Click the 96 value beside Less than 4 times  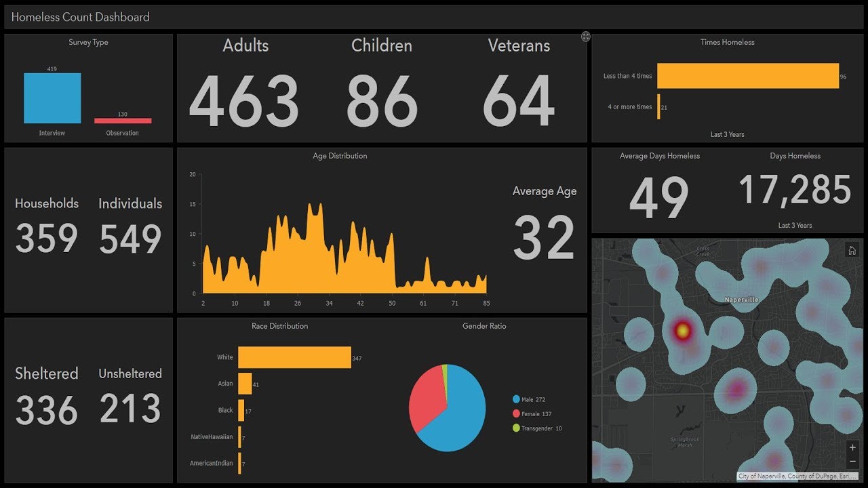click(844, 77)
